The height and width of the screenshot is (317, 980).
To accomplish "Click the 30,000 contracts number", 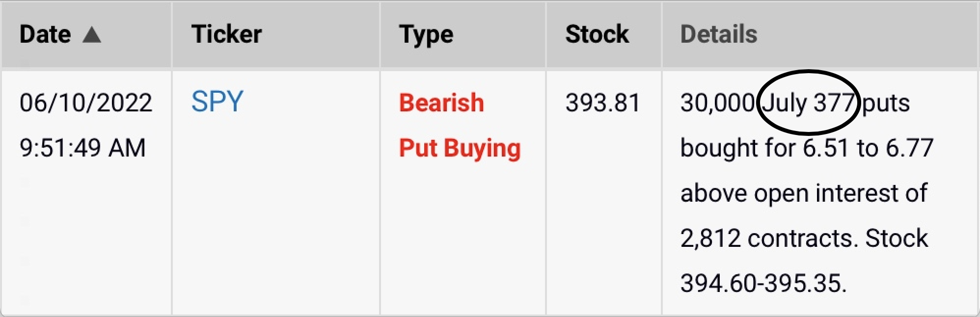I will [x=717, y=103].
